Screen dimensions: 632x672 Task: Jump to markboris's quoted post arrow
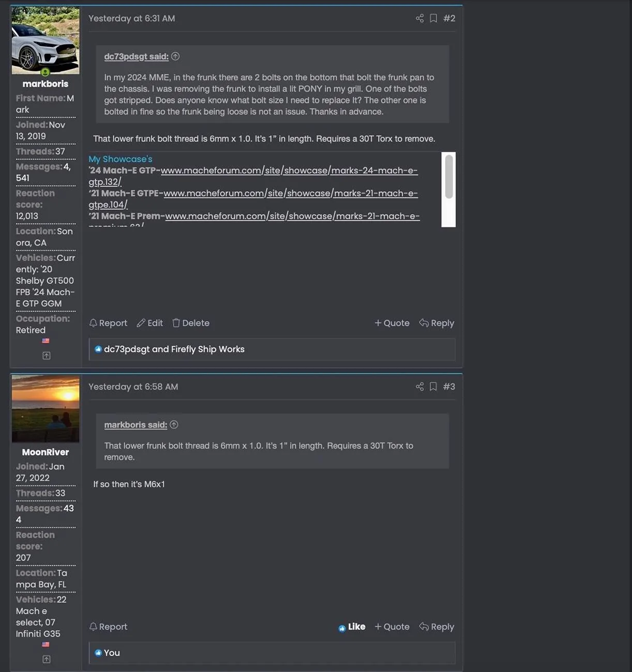point(174,424)
